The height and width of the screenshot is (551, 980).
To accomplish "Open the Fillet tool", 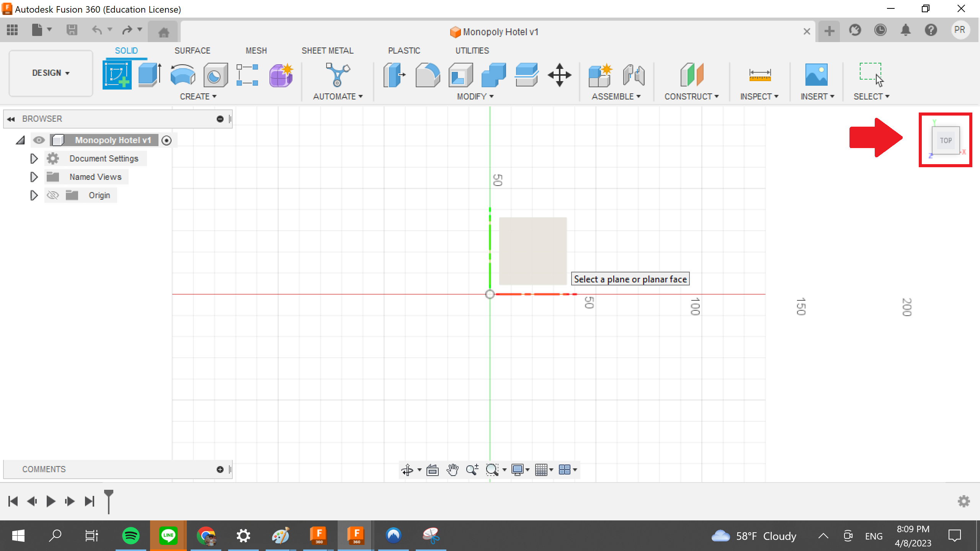I will 428,75.
